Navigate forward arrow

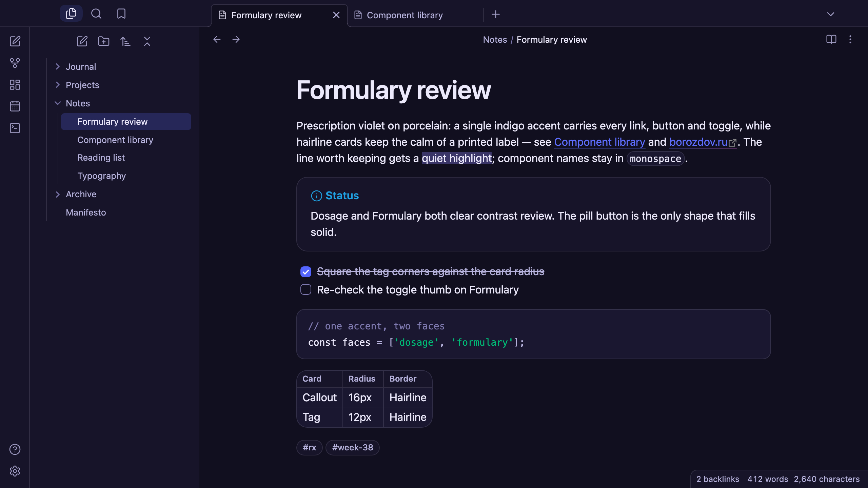[236, 39]
